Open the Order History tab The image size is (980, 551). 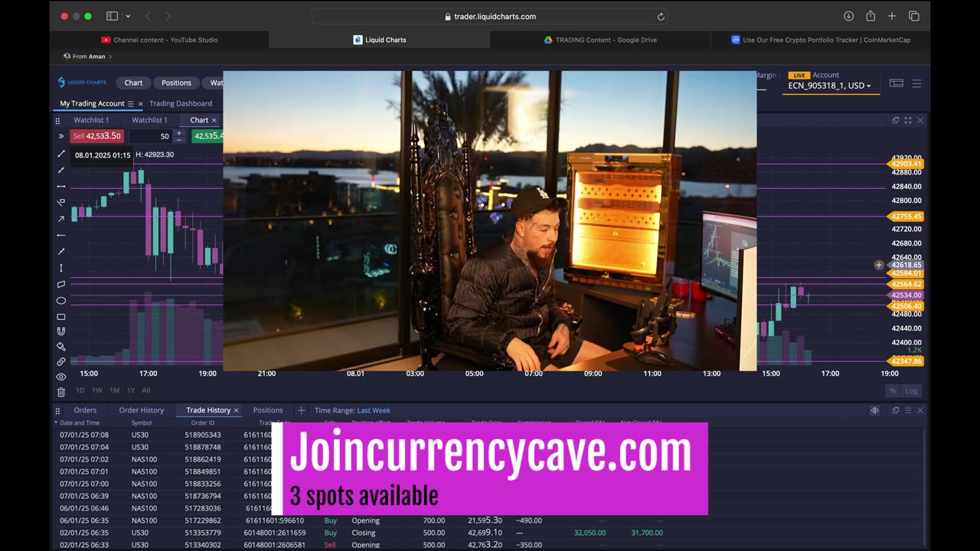[x=142, y=410]
